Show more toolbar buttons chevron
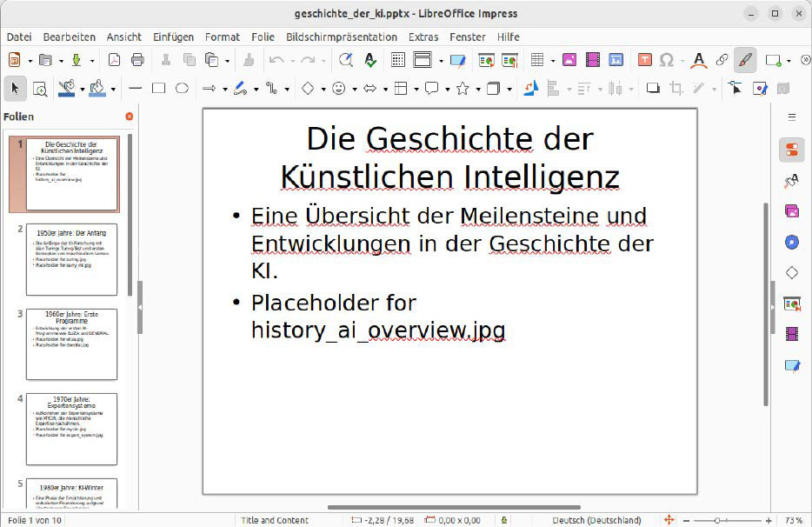This screenshot has height=527, width=812. tap(805, 60)
